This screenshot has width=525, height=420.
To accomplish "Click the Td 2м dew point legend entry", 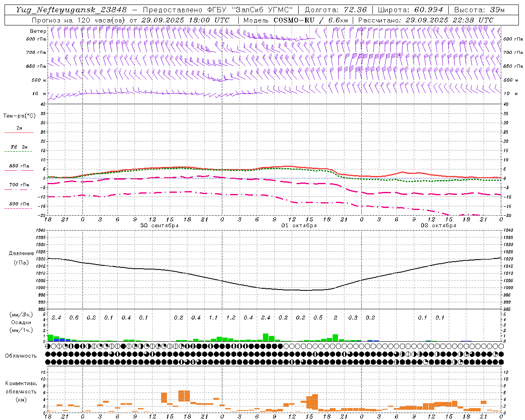I will pos(19,147).
